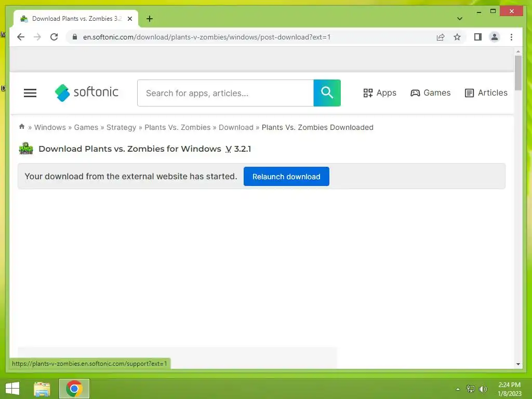The width and height of the screenshot is (532, 399).
Task: Follow the Plants Vs. Zombies breadcrumb link
Action: tap(178, 127)
